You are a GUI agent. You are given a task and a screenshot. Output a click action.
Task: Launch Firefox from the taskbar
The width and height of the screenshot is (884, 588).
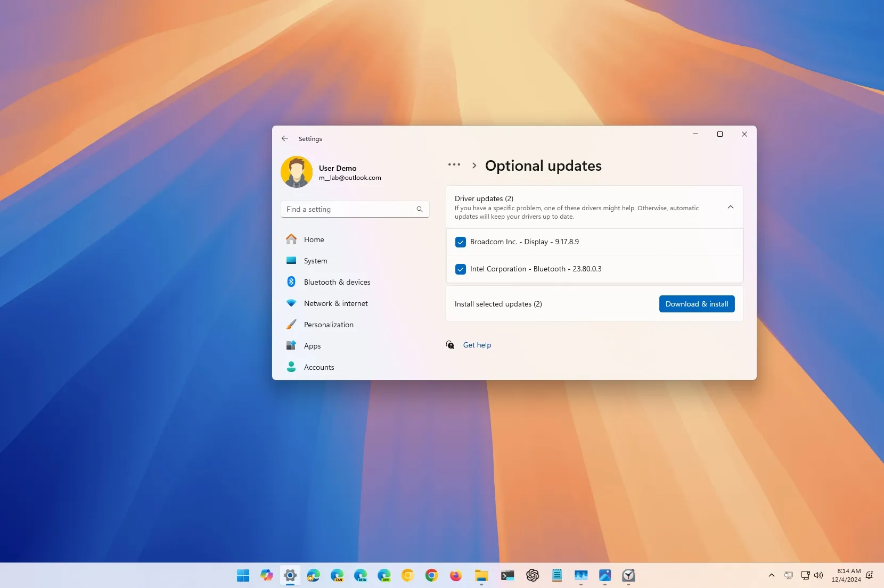tap(455, 576)
